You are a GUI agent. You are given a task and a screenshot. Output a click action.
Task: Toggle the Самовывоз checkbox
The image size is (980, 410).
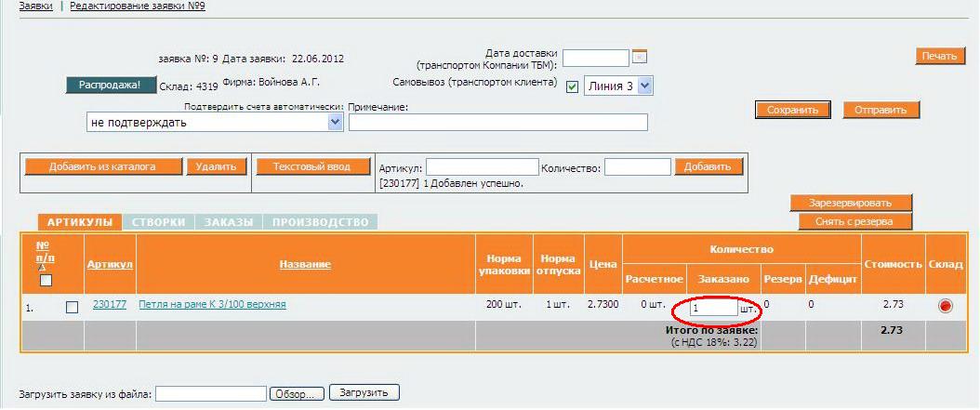(x=572, y=86)
